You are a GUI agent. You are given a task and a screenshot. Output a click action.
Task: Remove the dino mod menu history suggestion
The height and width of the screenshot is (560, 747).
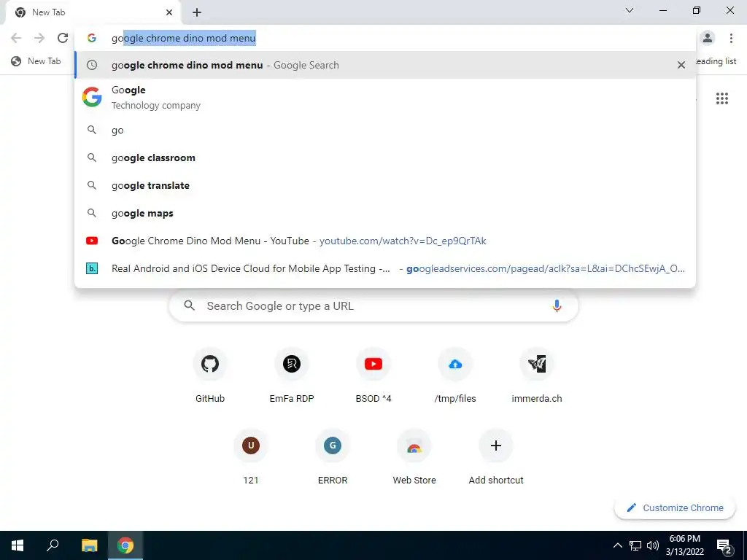(681, 65)
